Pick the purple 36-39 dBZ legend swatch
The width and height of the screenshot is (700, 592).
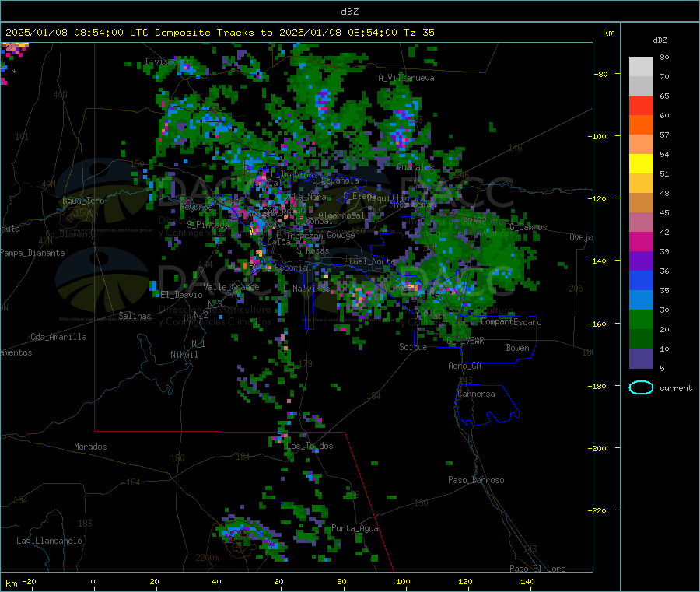pyautogui.click(x=641, y=261)
